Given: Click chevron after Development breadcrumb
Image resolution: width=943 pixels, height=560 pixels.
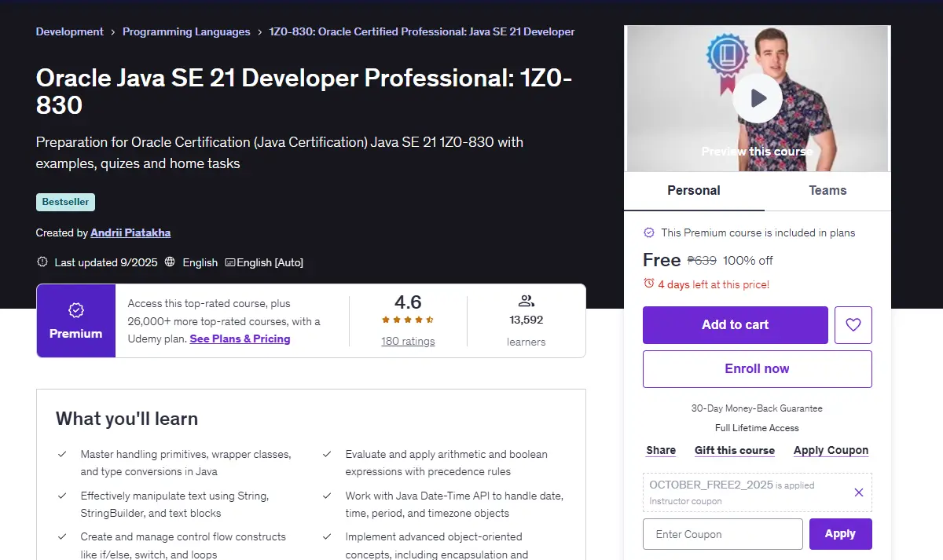Looking at the screenshot, I should coord(113,32).
